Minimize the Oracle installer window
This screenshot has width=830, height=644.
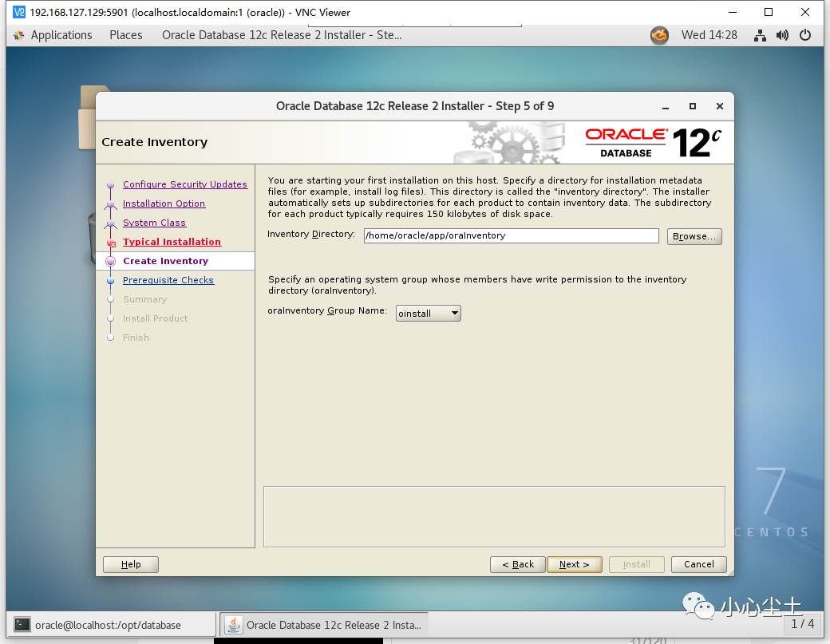coord(666,106)
